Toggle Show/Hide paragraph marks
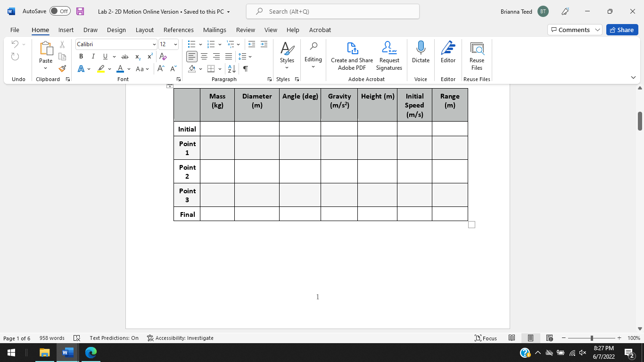The width and height of the screenshot is (644, 362). 246,69
